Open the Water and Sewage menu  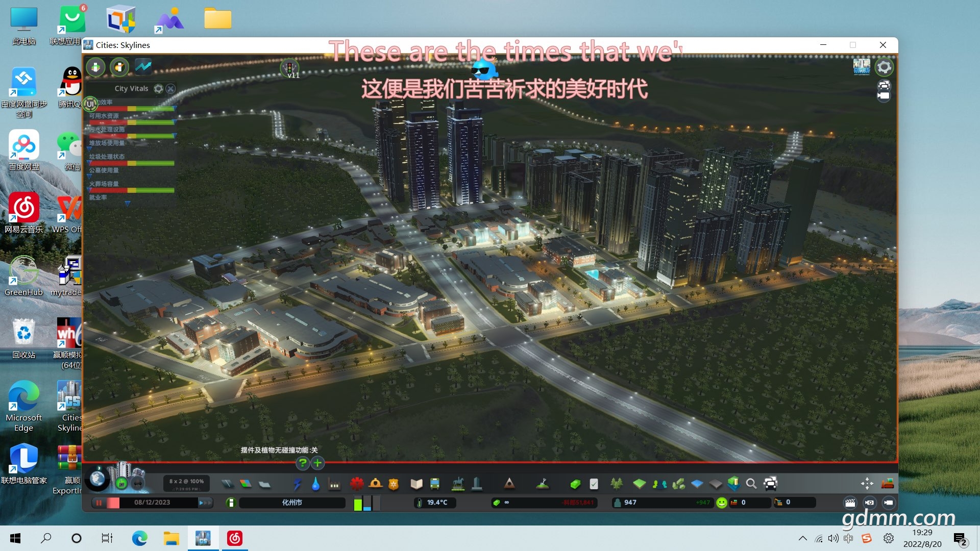coord(315,484)
